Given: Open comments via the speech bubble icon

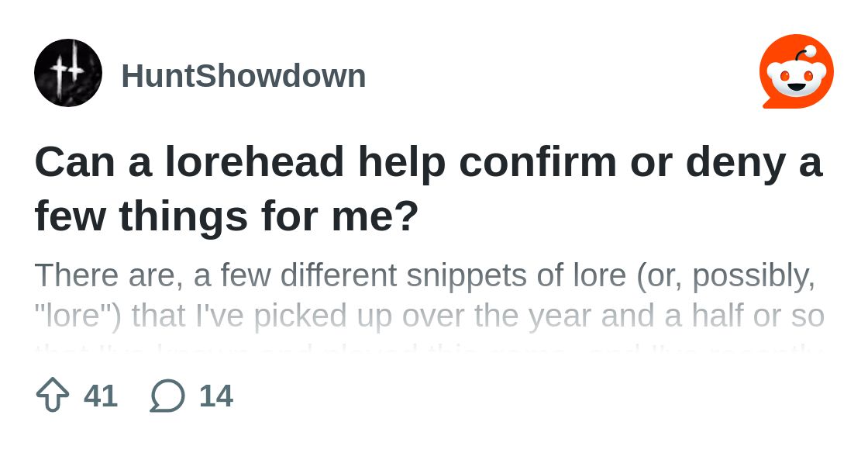Looking at the screenshot, I should (x=167, y=396).
